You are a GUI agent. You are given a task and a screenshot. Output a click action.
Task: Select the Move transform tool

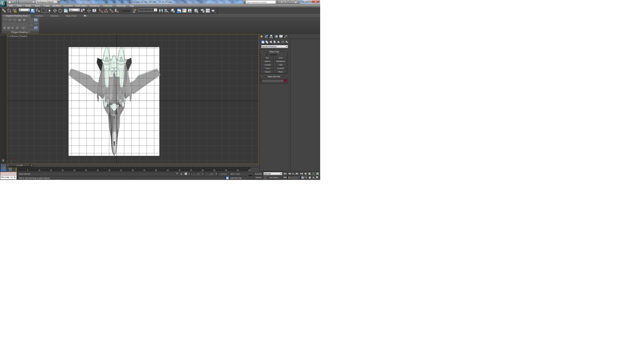[55, 10]
